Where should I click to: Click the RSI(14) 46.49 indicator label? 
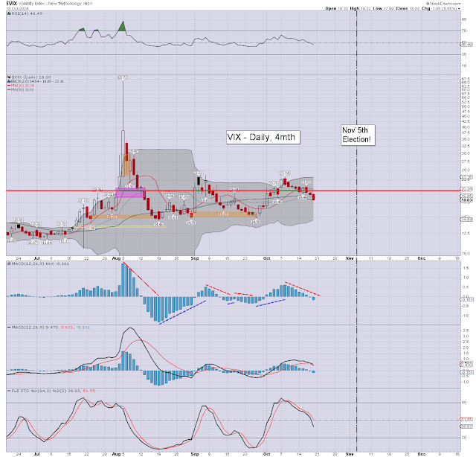[27, 13]
